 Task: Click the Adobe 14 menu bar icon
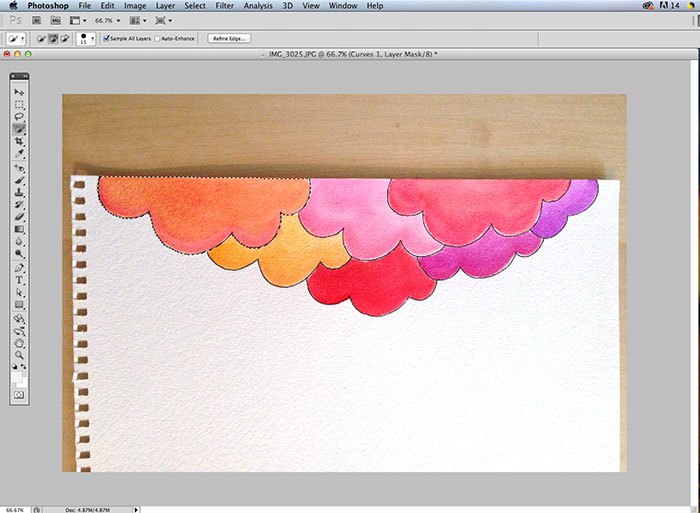[669, 6]
